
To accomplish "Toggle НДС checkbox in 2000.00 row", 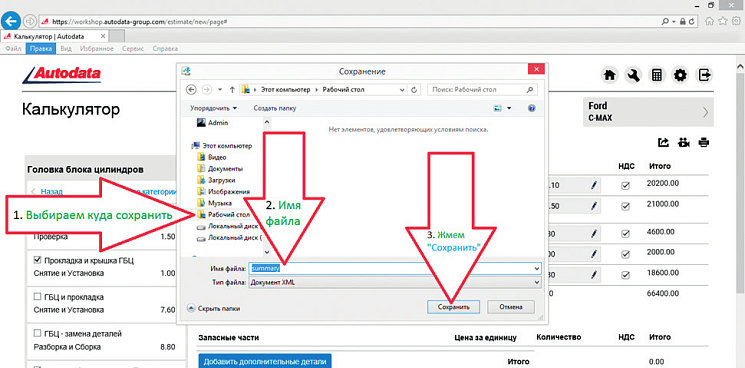I will tap(625, 254).
